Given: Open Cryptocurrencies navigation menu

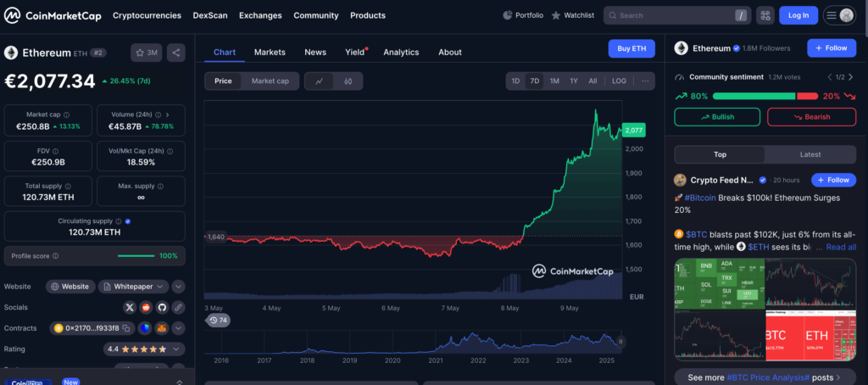Looking at the screenshot, I should tap(147, 15).
